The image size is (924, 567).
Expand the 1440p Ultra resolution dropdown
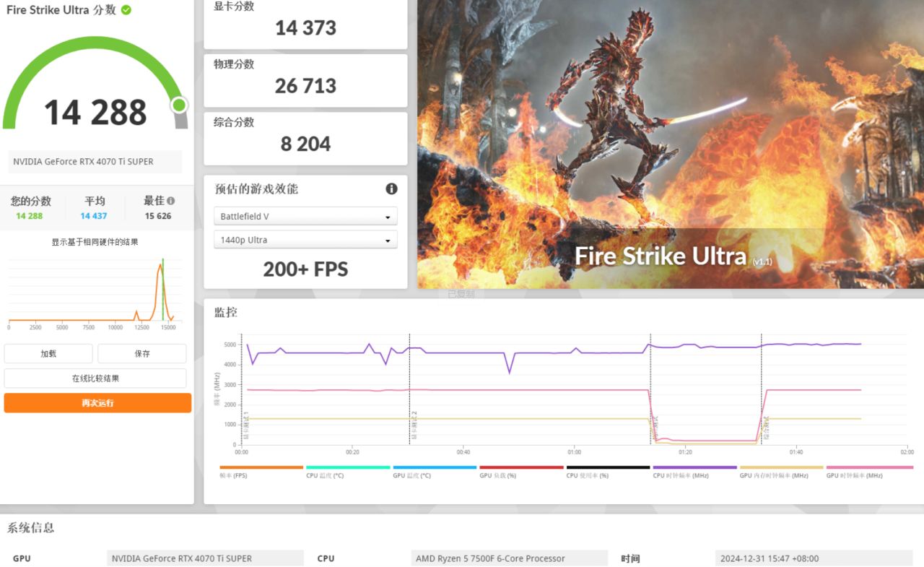point(305,240)
